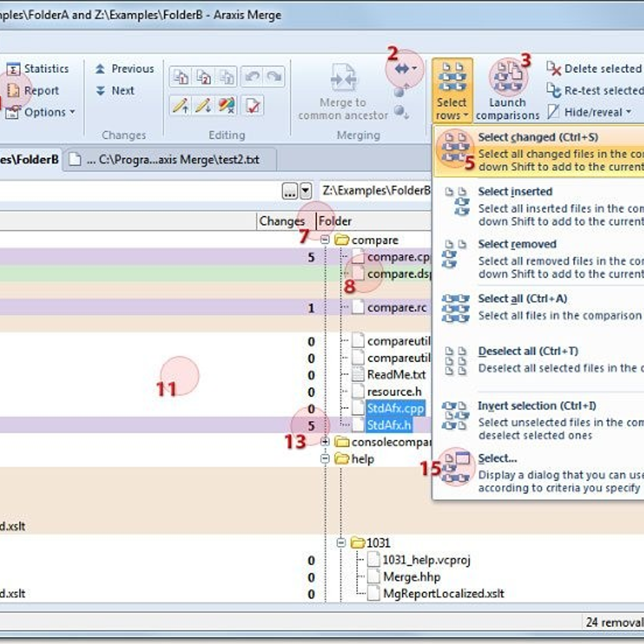Click the first-file copy icon in Editing

(x=181, y=76)
